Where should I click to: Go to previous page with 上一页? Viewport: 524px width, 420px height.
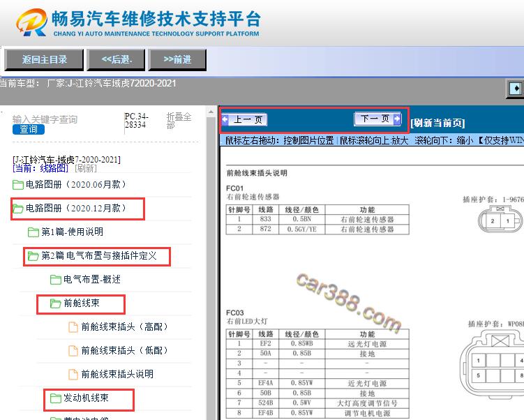(x=244, y=119)
